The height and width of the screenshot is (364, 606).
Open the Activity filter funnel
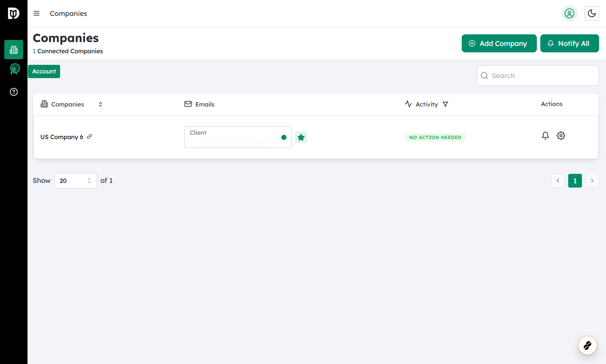click(x=445, y=104)
